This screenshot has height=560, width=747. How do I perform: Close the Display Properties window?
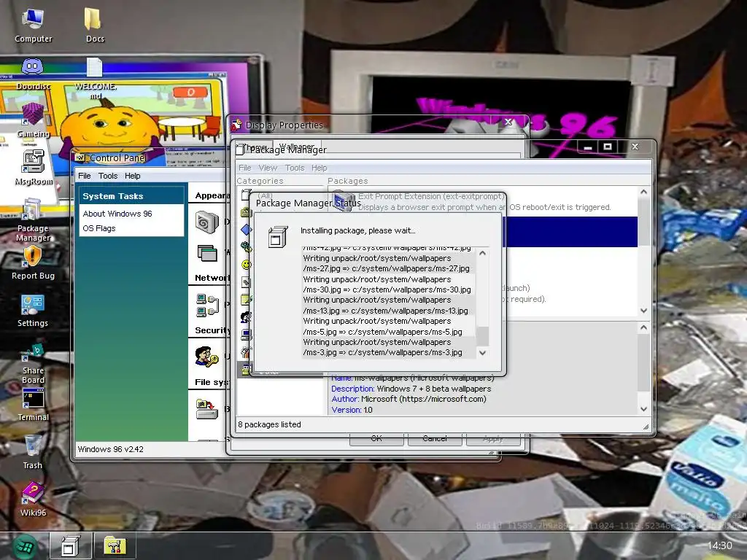pos(508,122)
